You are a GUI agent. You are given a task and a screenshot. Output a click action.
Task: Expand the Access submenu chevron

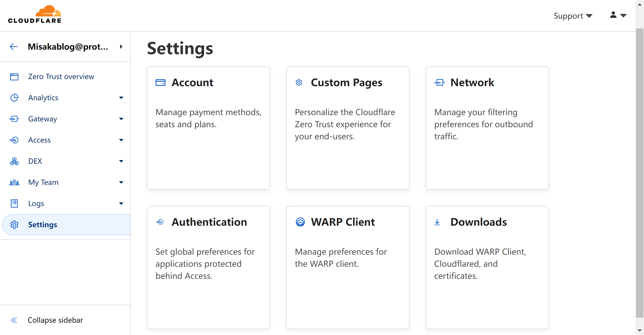(121, 140)
